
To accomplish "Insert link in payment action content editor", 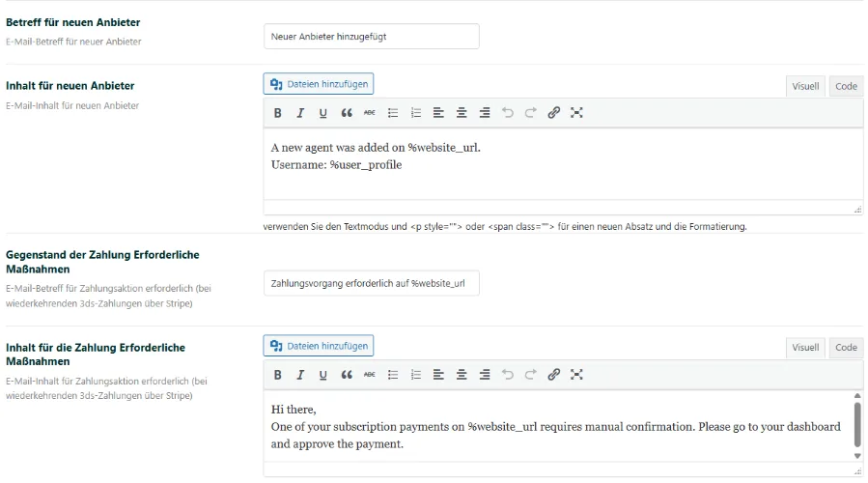I will 553,375.
